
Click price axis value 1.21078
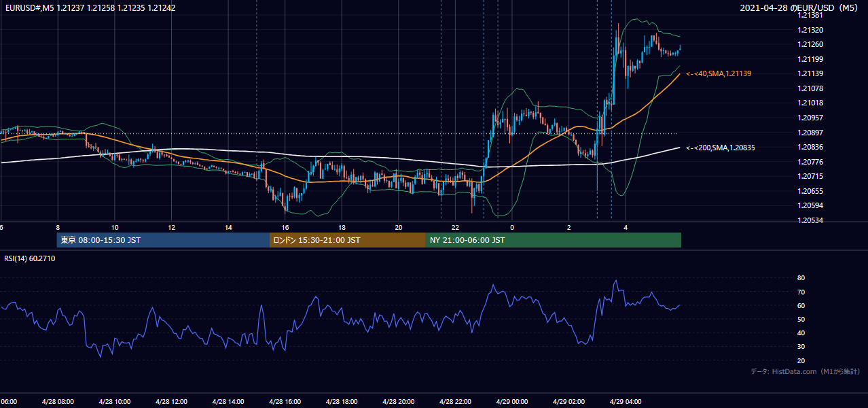tap(810, 89)
